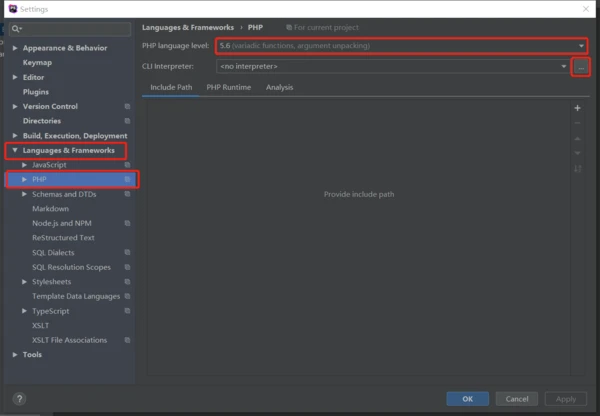Image resolution: width=600 pixels, height=416 pixels.
Task: Click Languages & Frameworks breadcrumb text
Action: point(188,28)
